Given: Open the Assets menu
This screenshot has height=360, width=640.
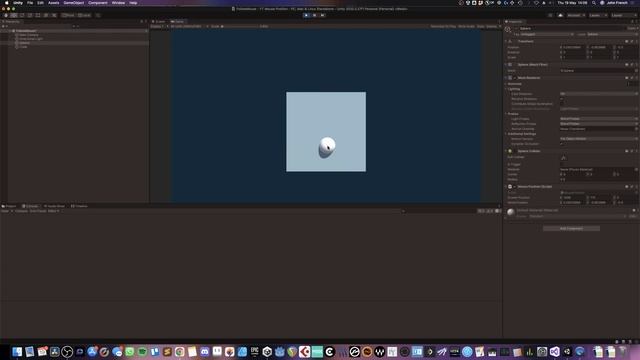Looking at the screenshot, I should pos(53,3).
